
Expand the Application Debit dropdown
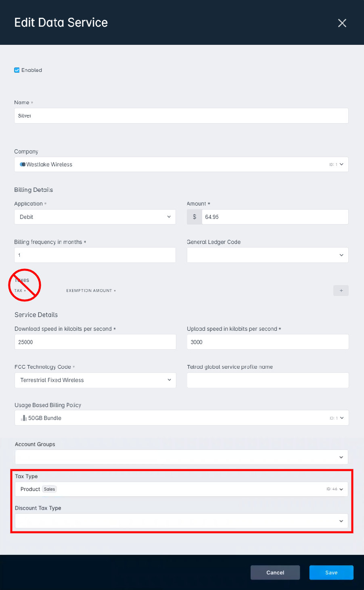95,217
